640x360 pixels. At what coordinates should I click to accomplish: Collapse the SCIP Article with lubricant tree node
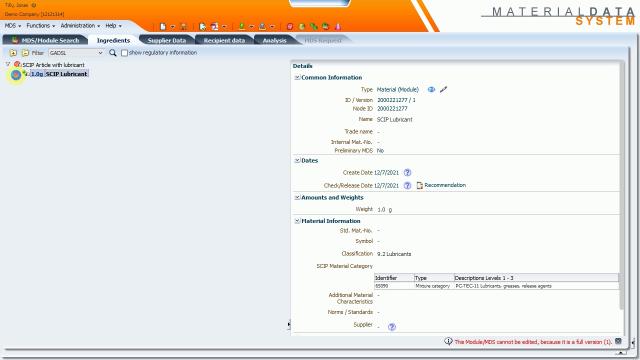(8, 64)
